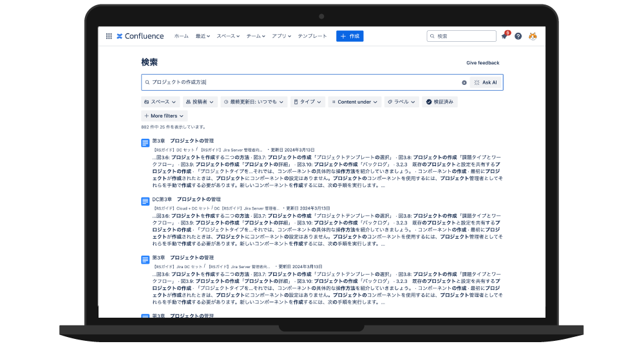Screen dimensions: 644x346
Task: Clear the search query with the X icon
Action: pos(464,82)
